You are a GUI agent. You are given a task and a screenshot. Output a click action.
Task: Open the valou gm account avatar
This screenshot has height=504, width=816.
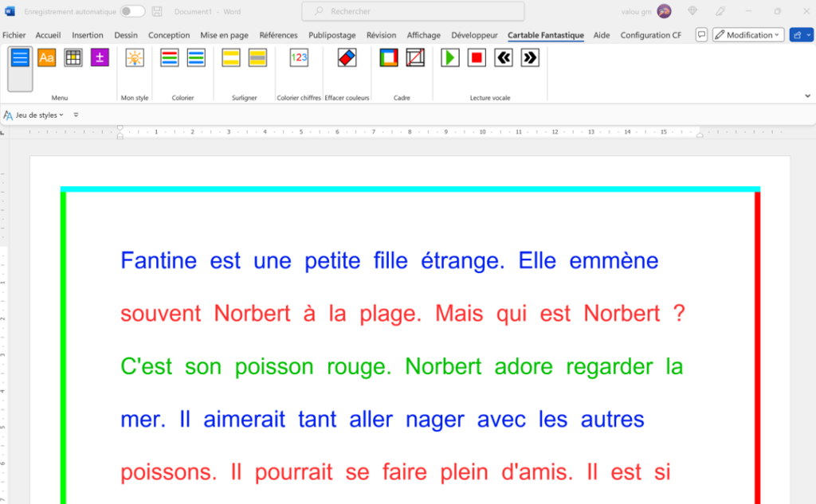(x=665, y=11)
